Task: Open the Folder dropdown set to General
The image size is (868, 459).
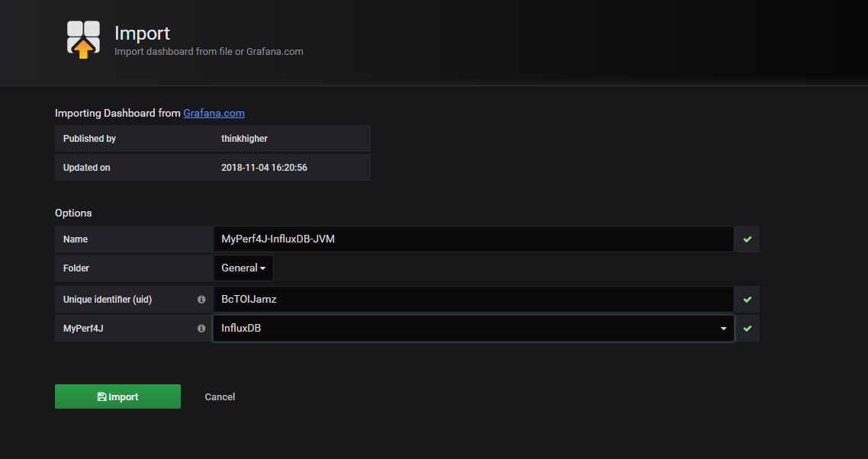Action: point(243,268)
